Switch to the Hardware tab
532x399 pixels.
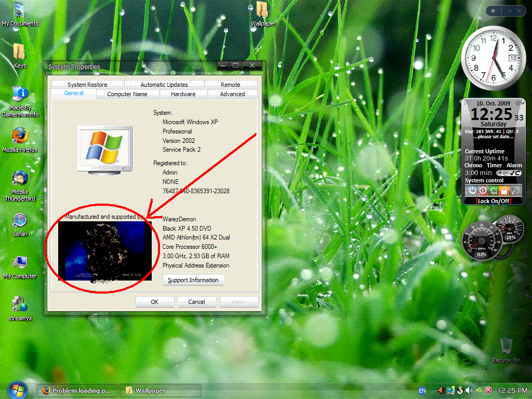(183, 94)
